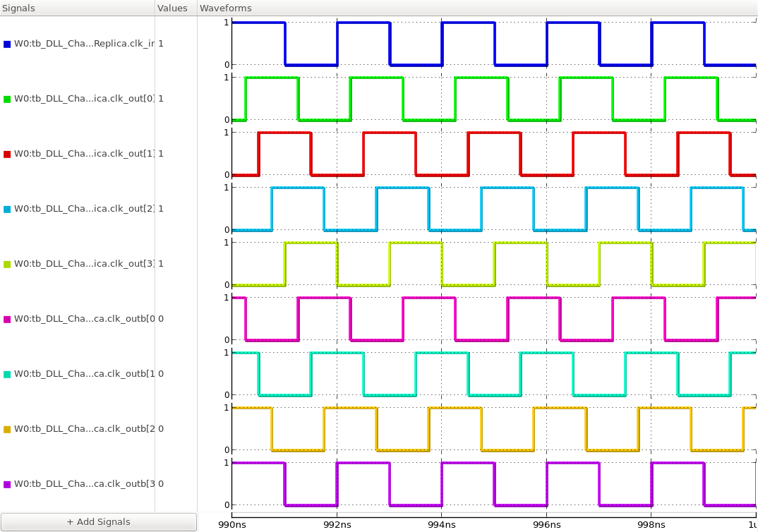Click the cyan square icon beside clk_out[2]
Image resolution: width=758 pixels, height=532 pixels.
[x=7, y=208]
